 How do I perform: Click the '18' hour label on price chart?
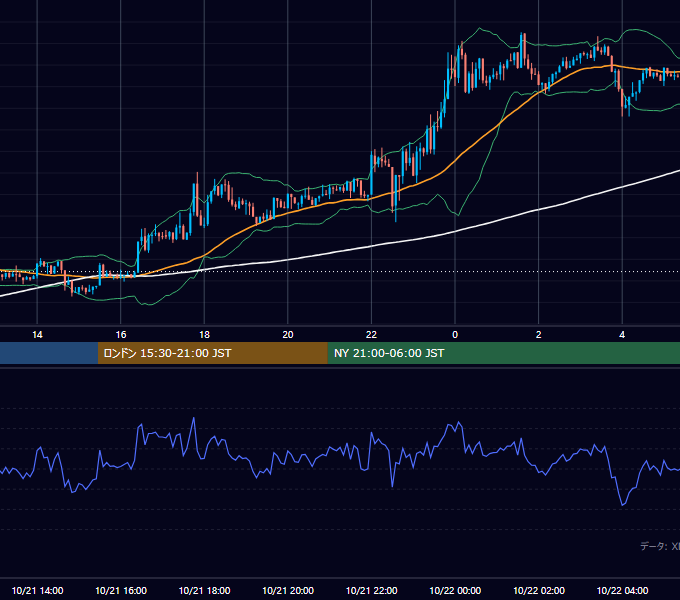pyautogui.click(x=204, y=335)
